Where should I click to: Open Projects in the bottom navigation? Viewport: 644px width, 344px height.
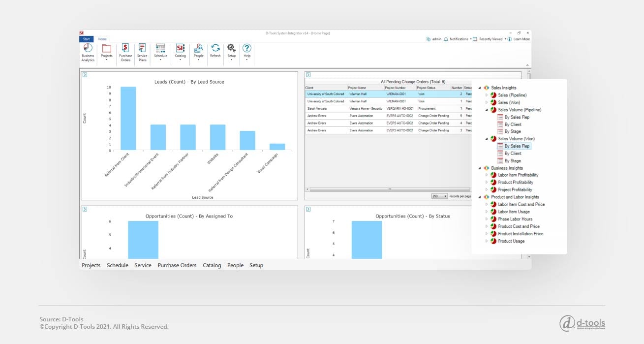[x=91, y=265]
